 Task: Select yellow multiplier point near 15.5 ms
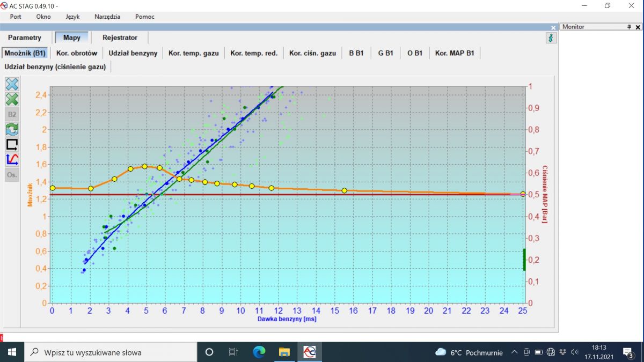[x=344, y=190]
